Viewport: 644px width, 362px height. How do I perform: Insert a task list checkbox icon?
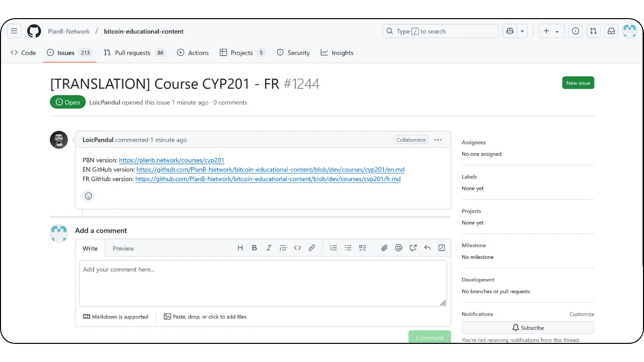tap(362, 248)
